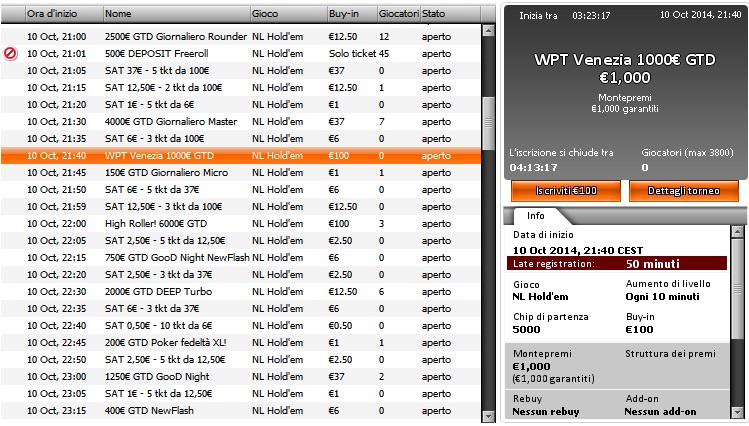Select SAT 2,50€ - 5 tkt da 12,50€ at 22:05
This screenshot has height=426, width=749.
pos(241,241)
